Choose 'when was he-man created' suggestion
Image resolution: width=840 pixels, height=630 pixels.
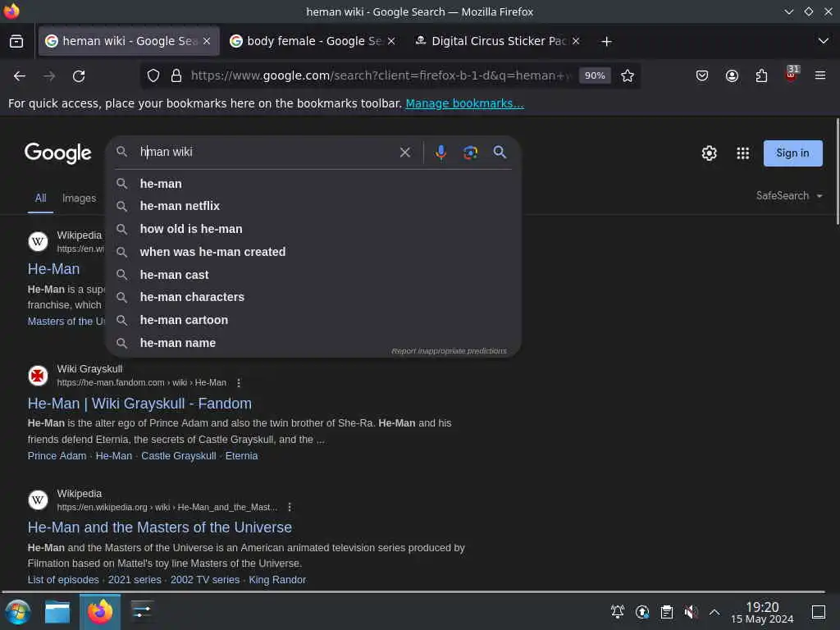point(313,252)
